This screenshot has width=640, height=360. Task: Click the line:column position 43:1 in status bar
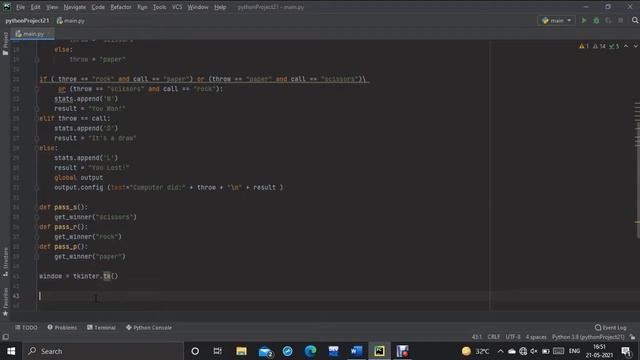[477, 337]
